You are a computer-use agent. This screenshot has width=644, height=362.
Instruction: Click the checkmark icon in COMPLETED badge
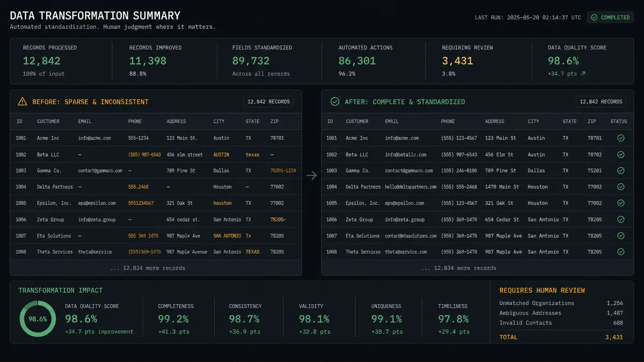coord(594,18)
